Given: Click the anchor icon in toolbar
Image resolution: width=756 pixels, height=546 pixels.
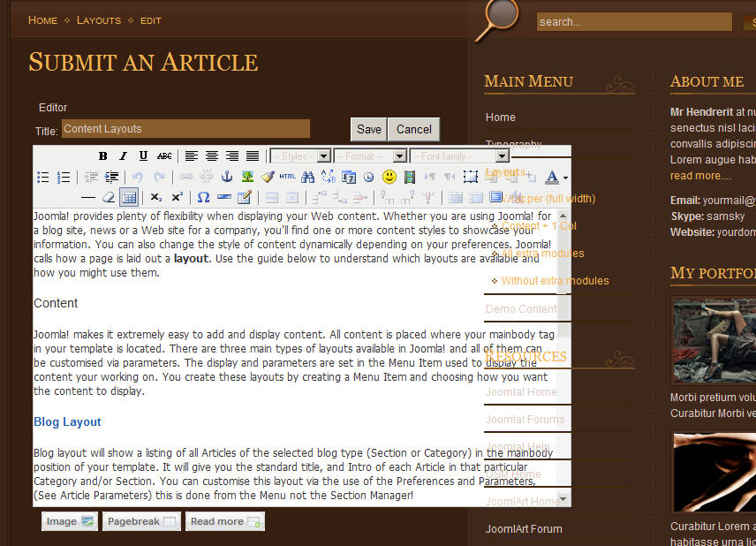Looking at the screenshot, I should pos(226,177).
